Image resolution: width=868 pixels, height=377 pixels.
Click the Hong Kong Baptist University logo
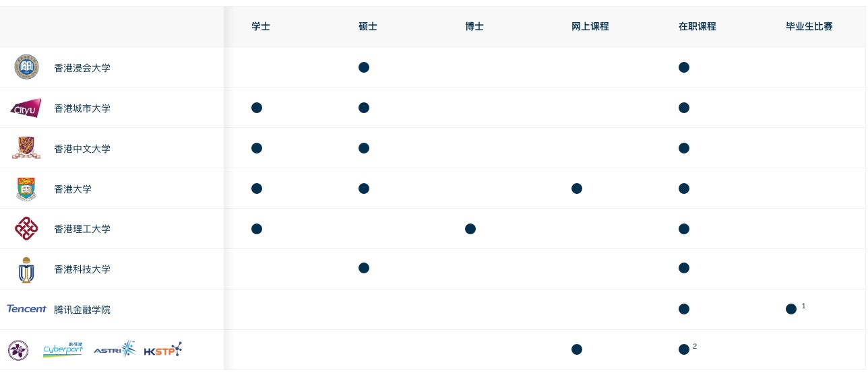27,67
